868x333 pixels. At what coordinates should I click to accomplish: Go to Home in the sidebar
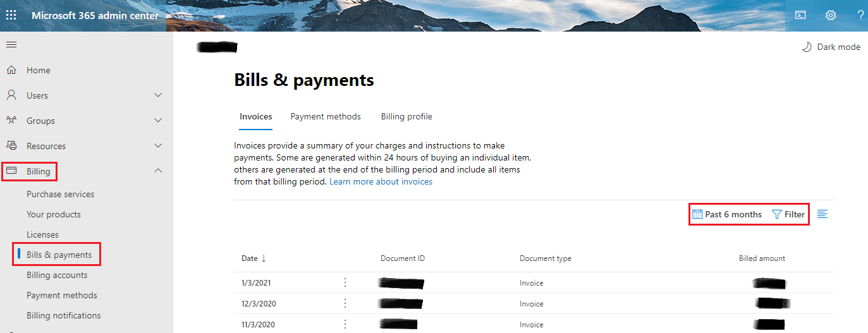(x=39, y=70)
